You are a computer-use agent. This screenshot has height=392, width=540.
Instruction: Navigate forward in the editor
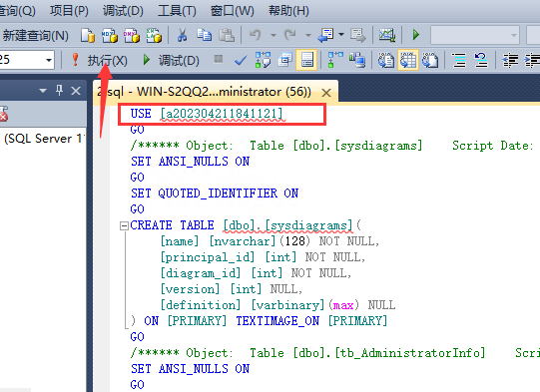pos(358,35)
